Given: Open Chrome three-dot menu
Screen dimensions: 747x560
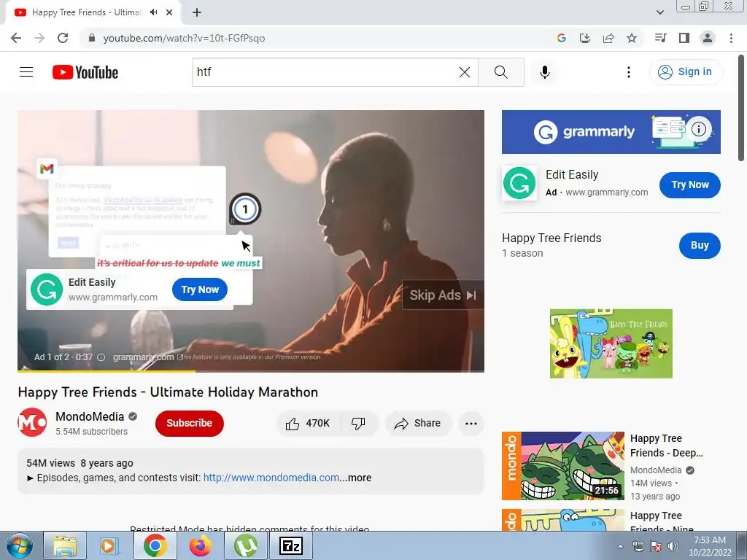Looking at the screenshot, I should point(731,38).
